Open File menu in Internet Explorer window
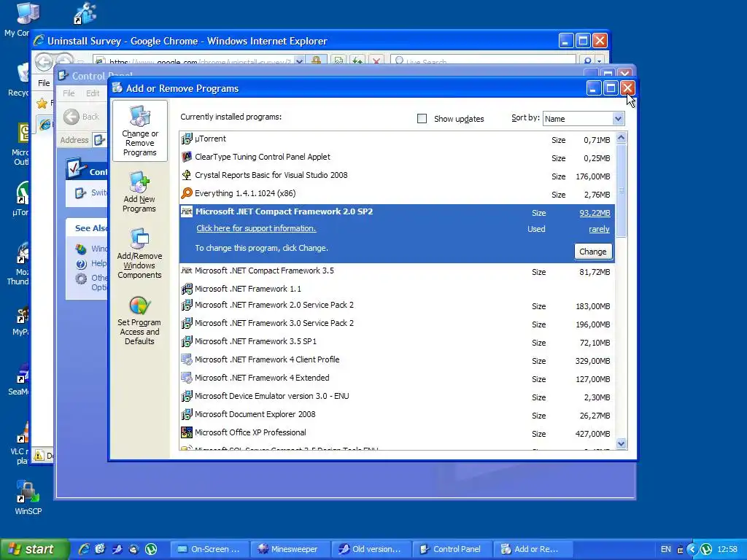Screen dimensions: 747x560 pyautogui.click(x=44, y=83)
